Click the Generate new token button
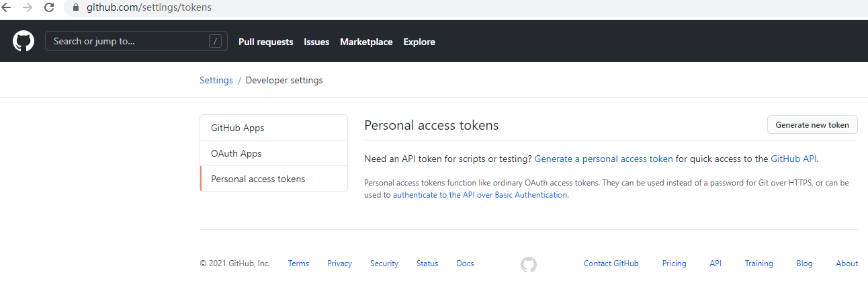The image size is (868, 285). click(812, 125)
